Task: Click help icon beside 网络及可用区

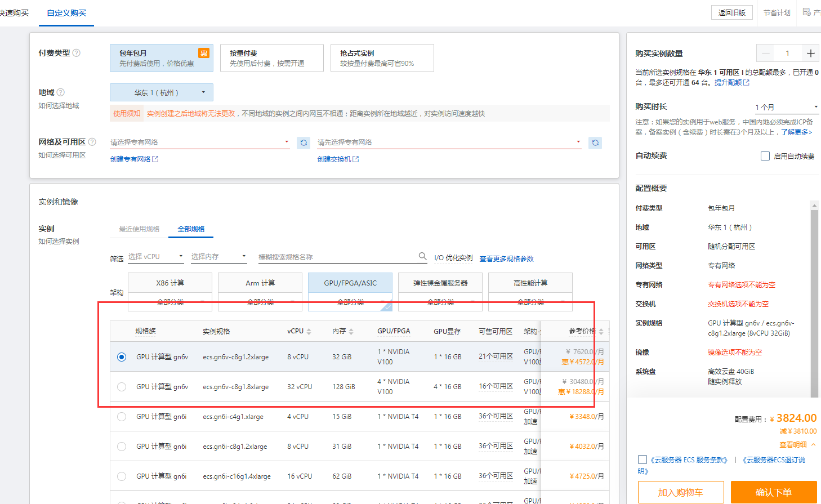Action: click(x=92, y=142)
